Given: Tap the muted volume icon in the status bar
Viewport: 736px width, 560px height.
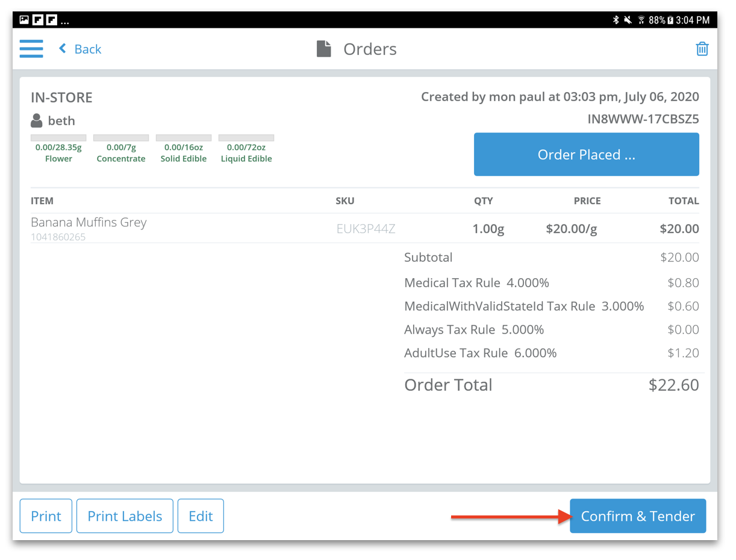Looking at the screenshot, I should (628, 19).
